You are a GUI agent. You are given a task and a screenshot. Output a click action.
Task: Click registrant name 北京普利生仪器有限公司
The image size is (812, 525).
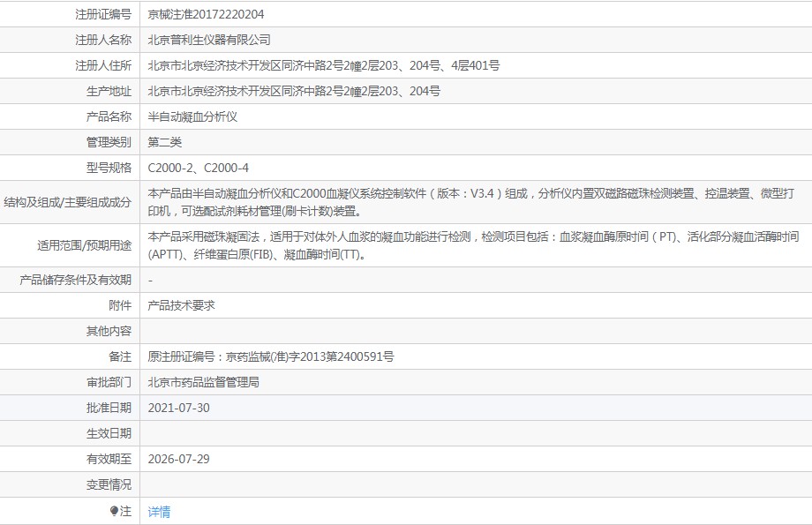pyautogui.click(x=209, y=40)
